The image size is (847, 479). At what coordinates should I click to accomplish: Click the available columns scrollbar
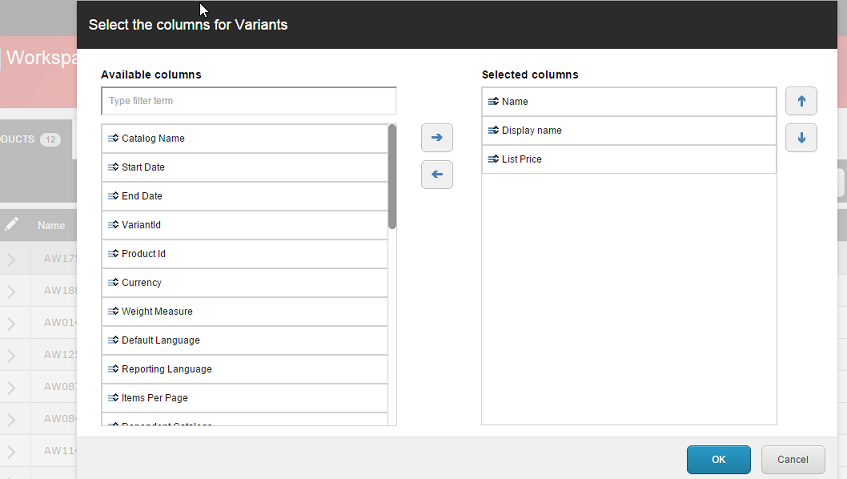click(392, 177)
